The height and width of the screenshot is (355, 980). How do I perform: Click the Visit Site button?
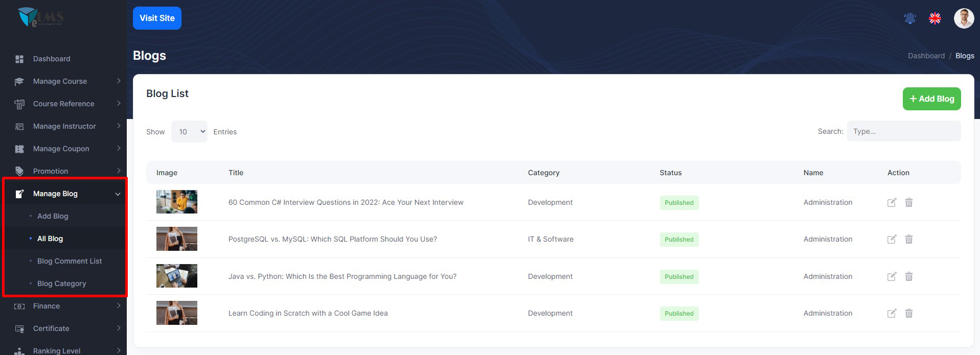[x=157, y=18]
